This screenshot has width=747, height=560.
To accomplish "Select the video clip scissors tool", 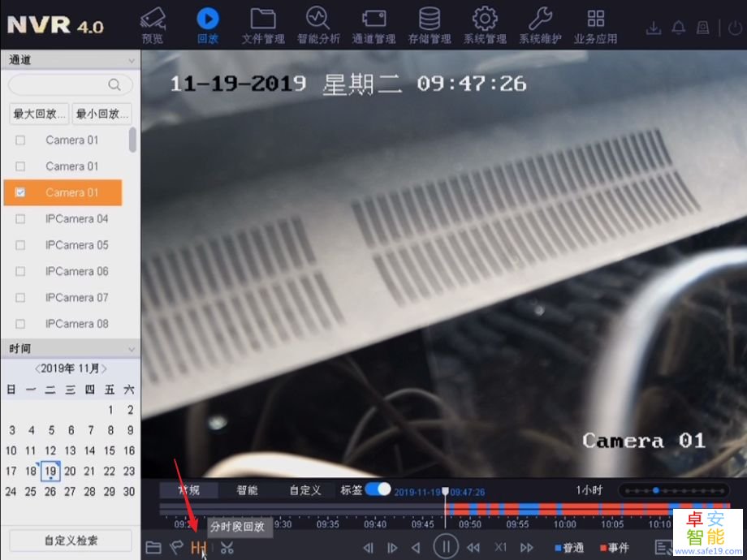I will [x=227, y=547].
